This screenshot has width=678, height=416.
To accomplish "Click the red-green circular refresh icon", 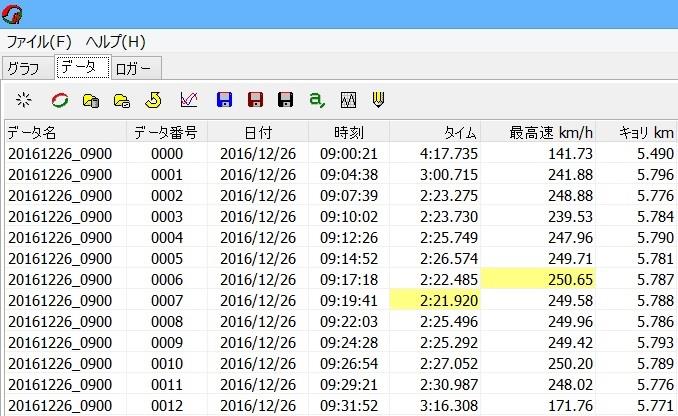I will 60,100.
